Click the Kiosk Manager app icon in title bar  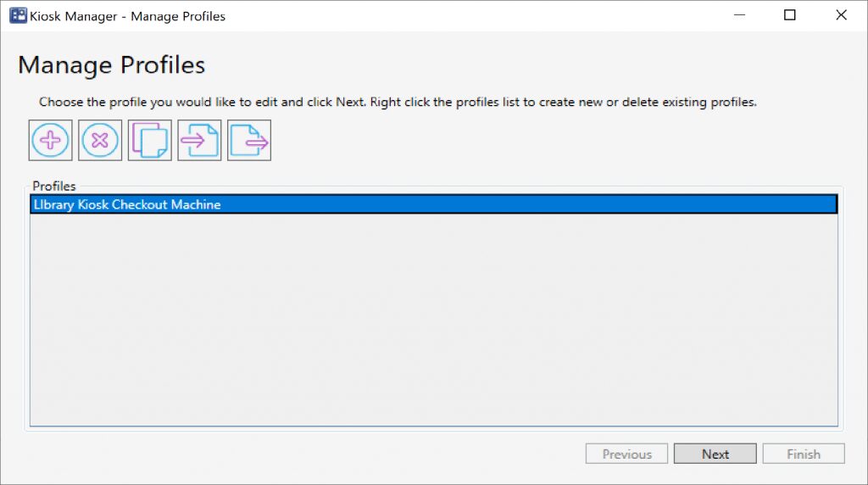pyautogui.click(x=18, y=15)
